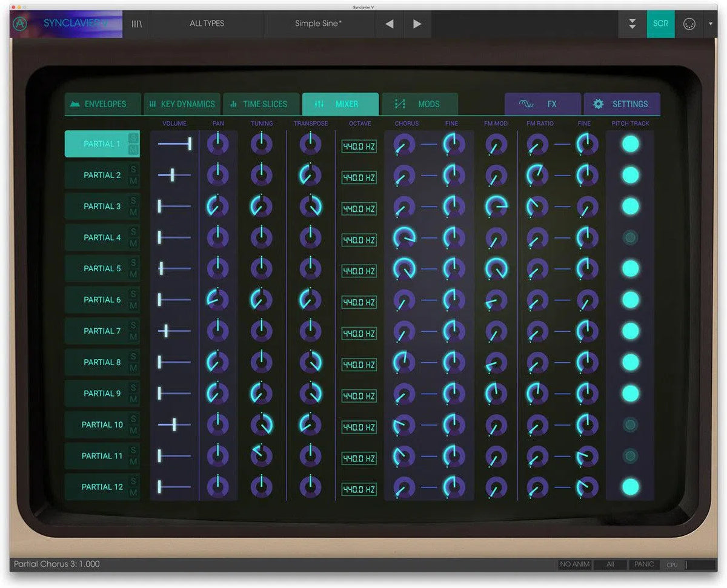Image resolution: width=727 pixels, height=588 pixels.
Task: Click the library browser icon next to SYNCLAVIER V
Action: [136, 24]
